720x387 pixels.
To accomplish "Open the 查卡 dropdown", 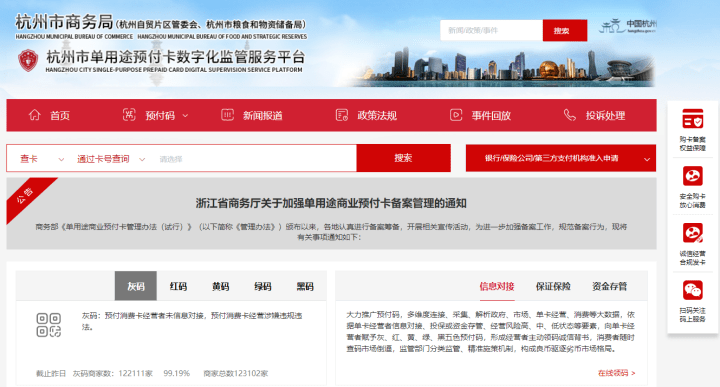I will (41, 159).
